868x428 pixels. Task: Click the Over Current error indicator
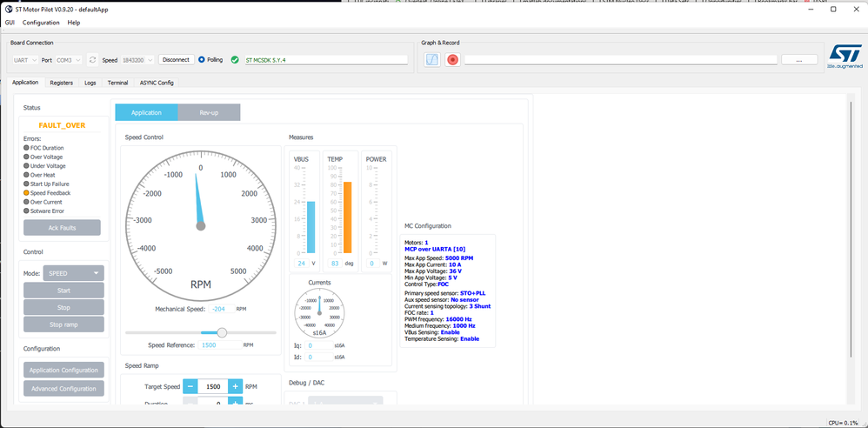26,202
